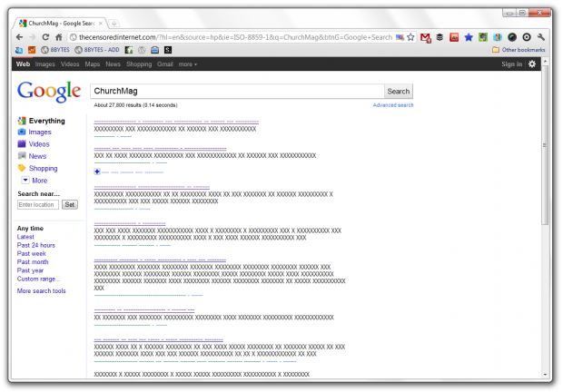Open the gray WordPress bookmark icon

[x=142, y=50]
